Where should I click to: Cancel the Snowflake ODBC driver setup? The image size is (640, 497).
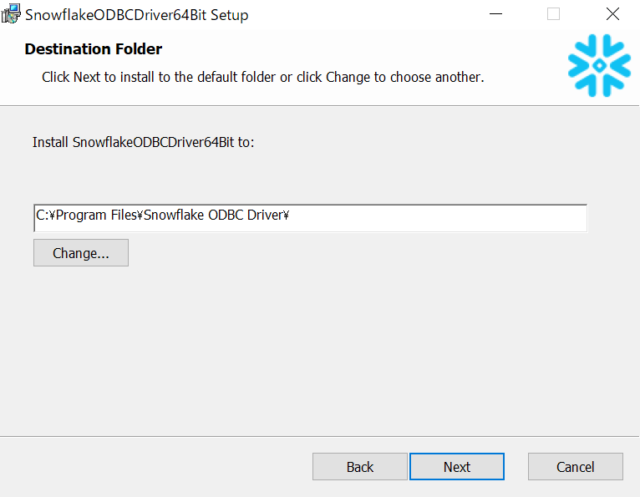tap(575, 466)
